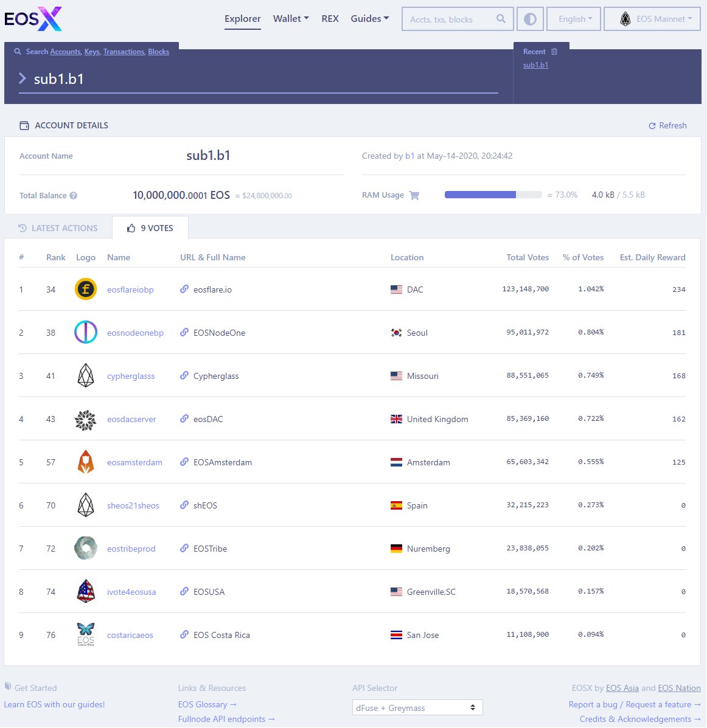Click the eosamsterdam logo
The height and width of the screenshot is (728, 707).
pos(86,462)
